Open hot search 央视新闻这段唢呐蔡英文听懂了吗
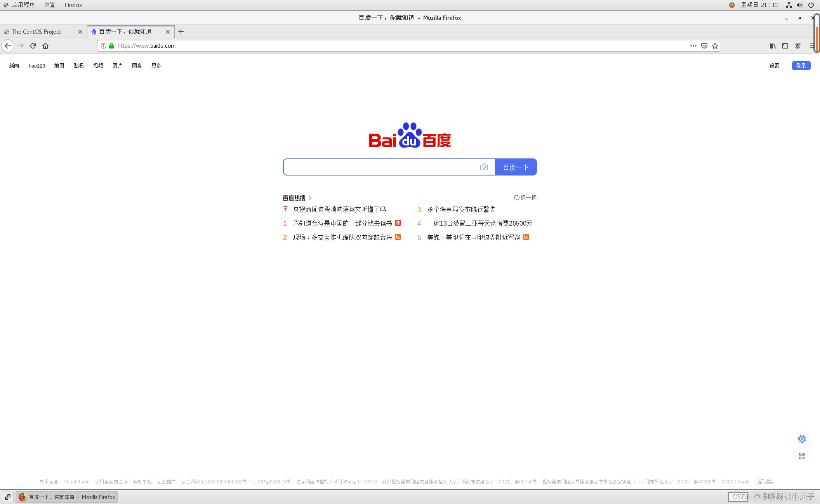 pyautogui.click(x=339, y=209)
